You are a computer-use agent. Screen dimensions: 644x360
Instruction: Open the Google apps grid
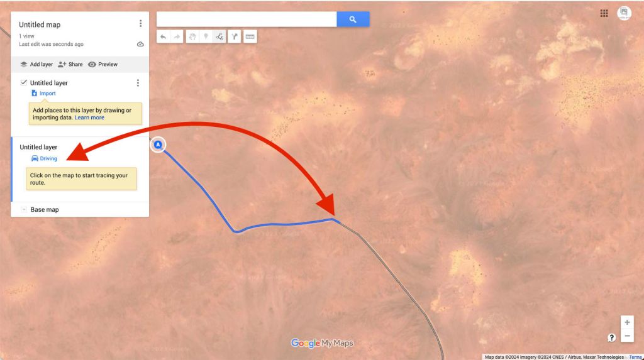click(604, 14)
